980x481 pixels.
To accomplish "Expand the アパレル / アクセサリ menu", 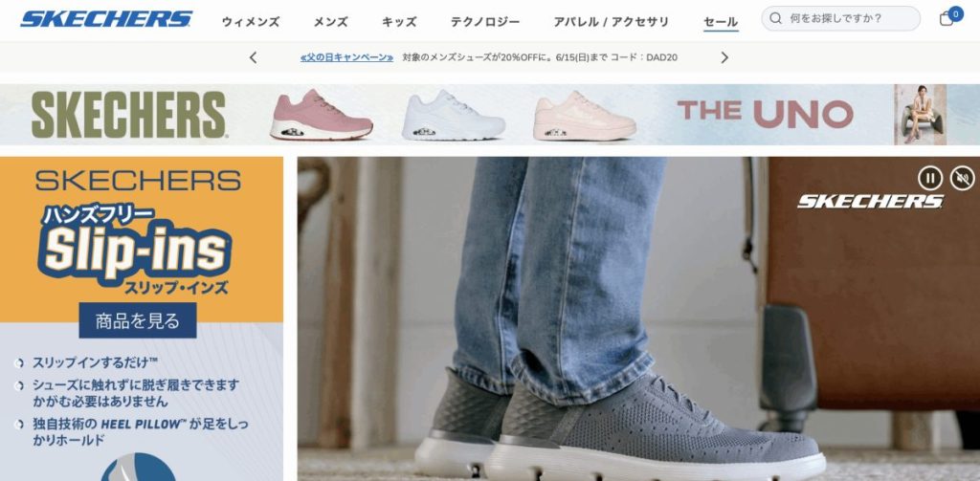I will click(612, 22).
